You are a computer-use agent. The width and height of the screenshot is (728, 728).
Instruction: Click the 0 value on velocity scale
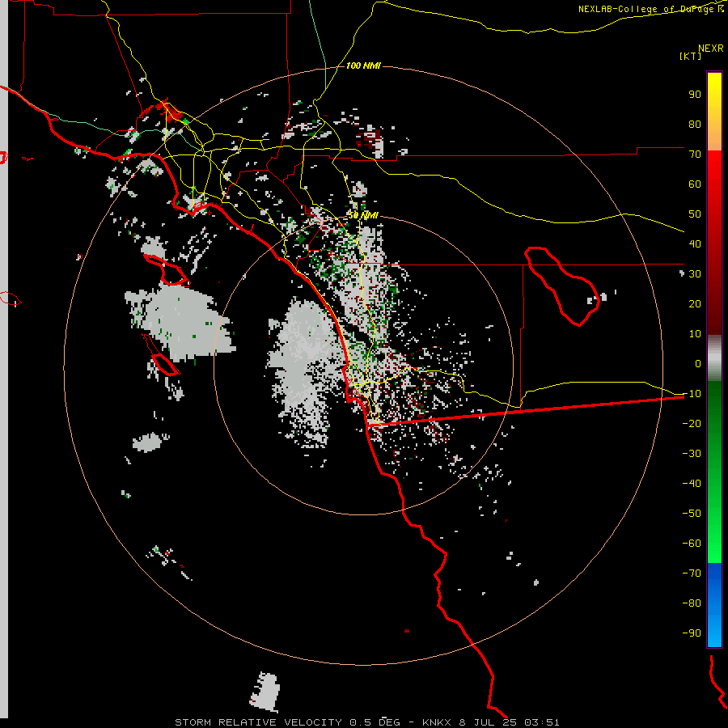point(698,364)
